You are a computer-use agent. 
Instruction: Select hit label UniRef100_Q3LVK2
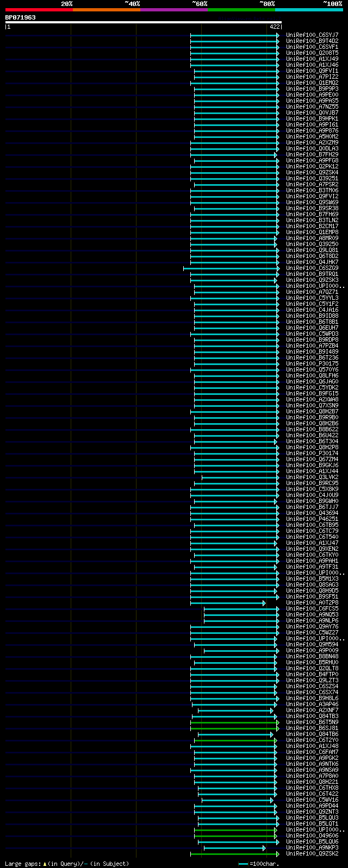pyautogui.click(x=312, y=477)
